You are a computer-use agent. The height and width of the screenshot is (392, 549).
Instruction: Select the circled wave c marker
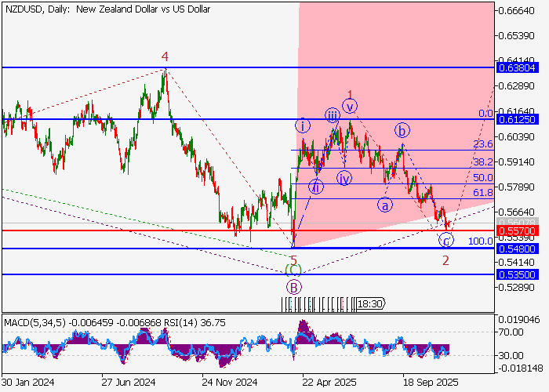446,240
